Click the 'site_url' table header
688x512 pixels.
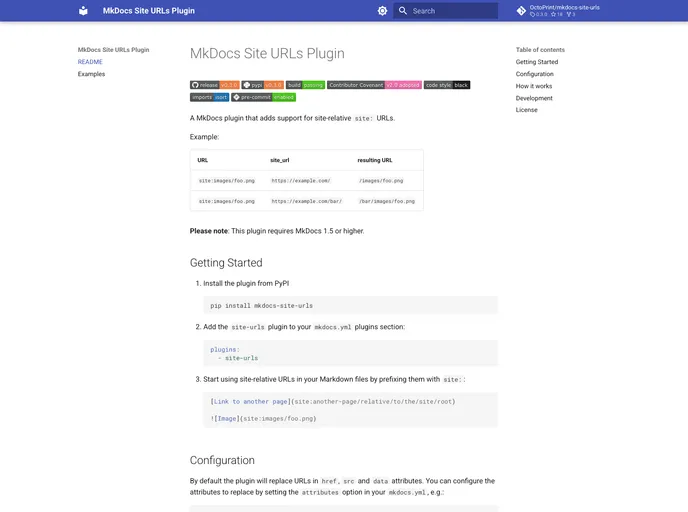click(280, 160)
